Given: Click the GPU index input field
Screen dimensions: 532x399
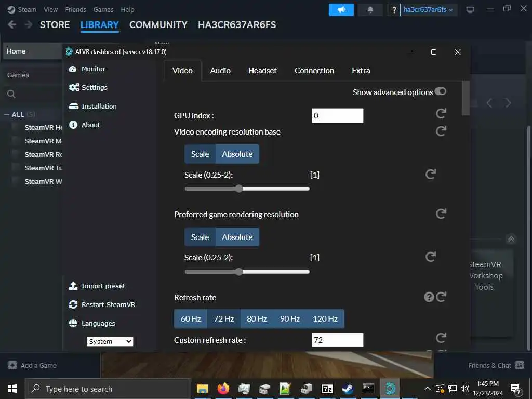Looking at the screenshot, I should coord(337,116).
